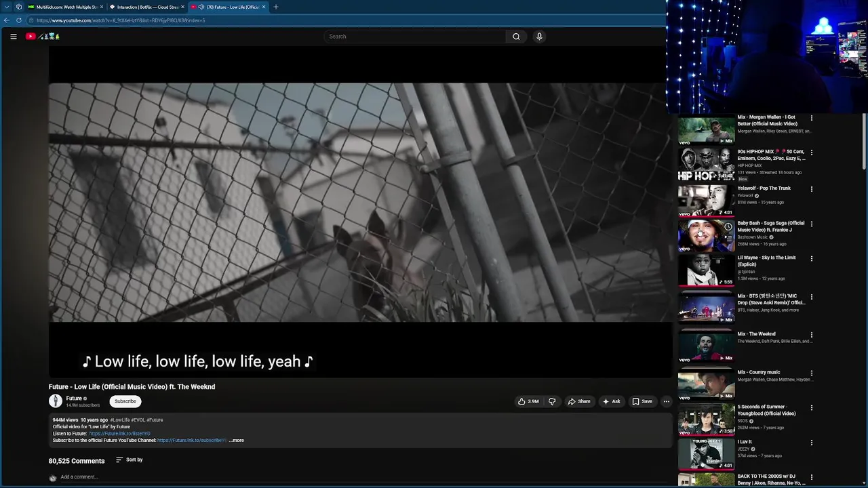Open options for 90s HIPHOP MIX
The width and height of the screenshot is (868, 488).
(x=812, y=152)
